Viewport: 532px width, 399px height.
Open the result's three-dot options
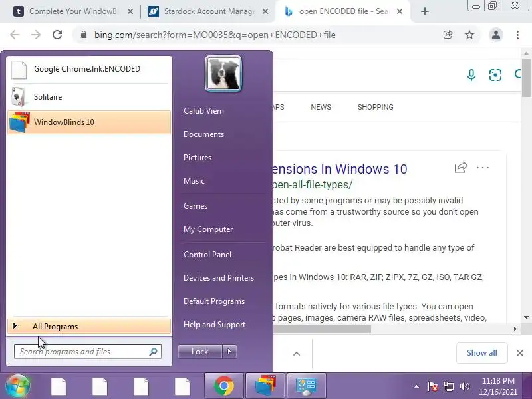[483, 168]
